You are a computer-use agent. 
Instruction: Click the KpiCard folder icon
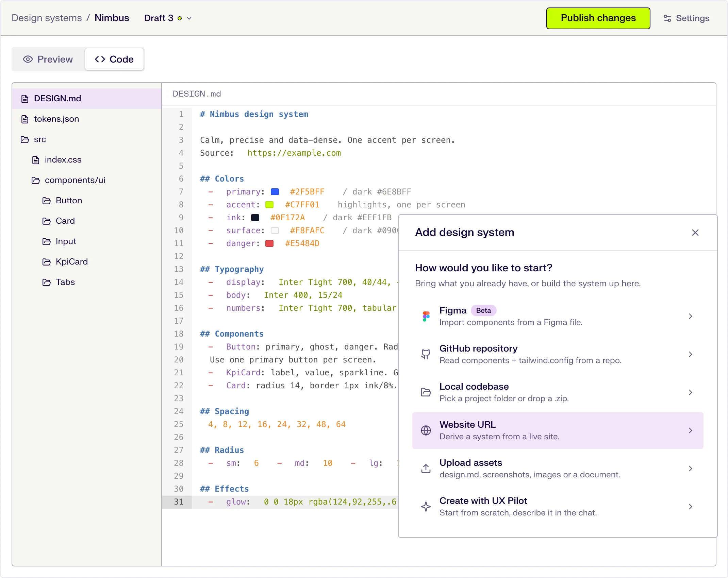[47, 262]
